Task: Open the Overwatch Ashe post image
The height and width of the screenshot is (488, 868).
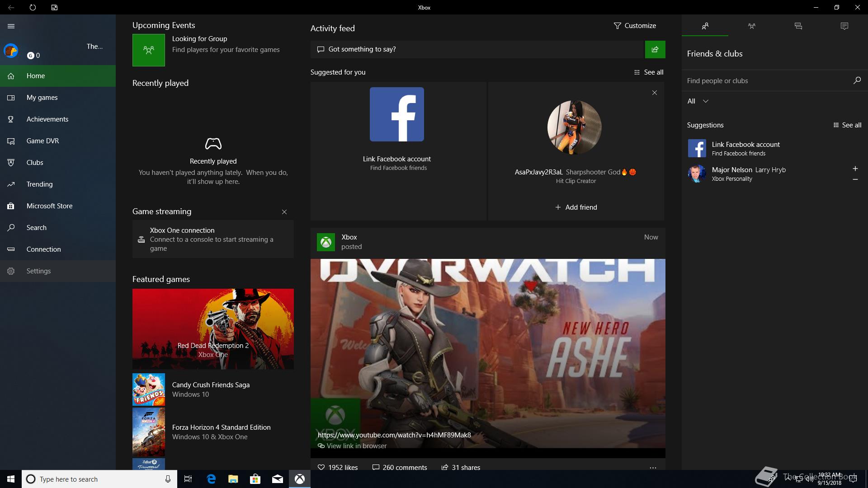Action: [488, 353]
